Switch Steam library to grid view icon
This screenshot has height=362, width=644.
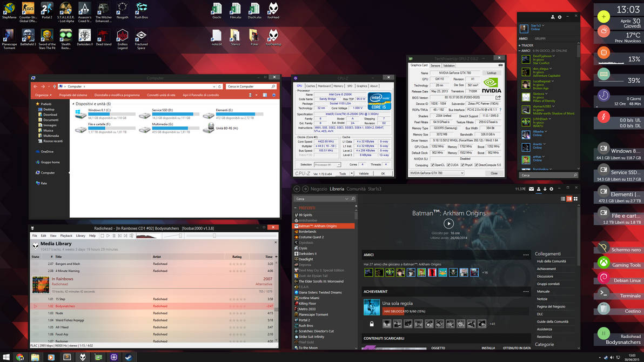click(x=575, y=198)
